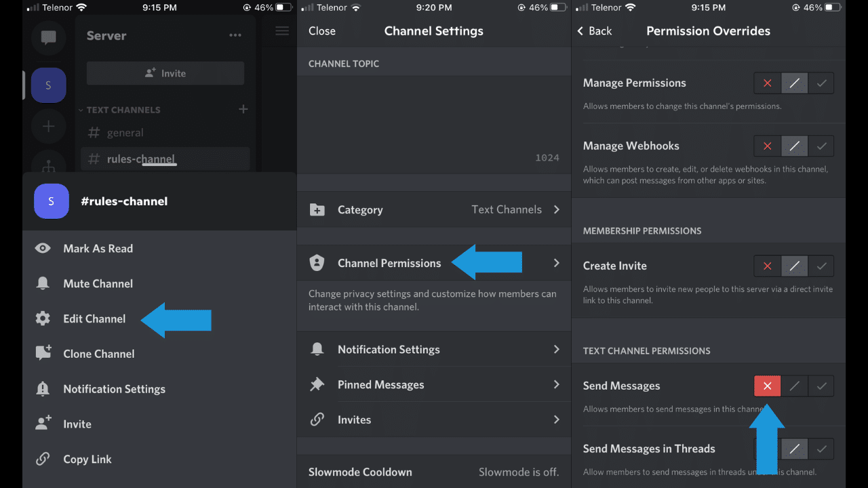Select the Copy Link chain icon
This screenshot has height=488, width=868.
(42, 459)
